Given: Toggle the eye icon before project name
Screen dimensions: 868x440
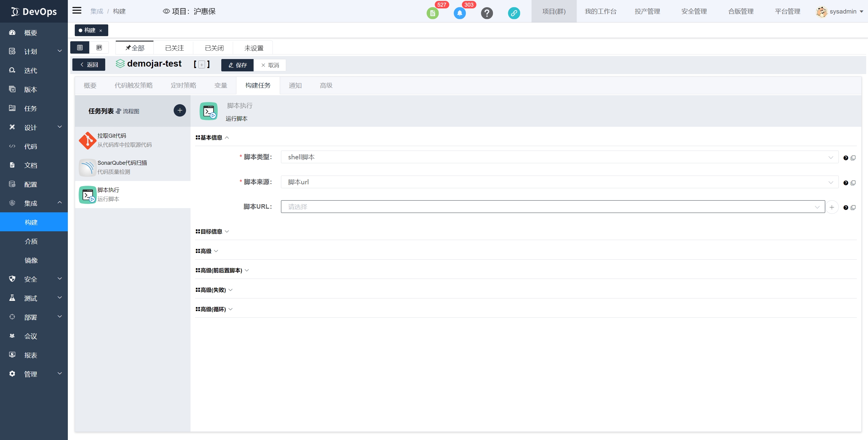Looking at the screenshot, I should coord(166,11).
